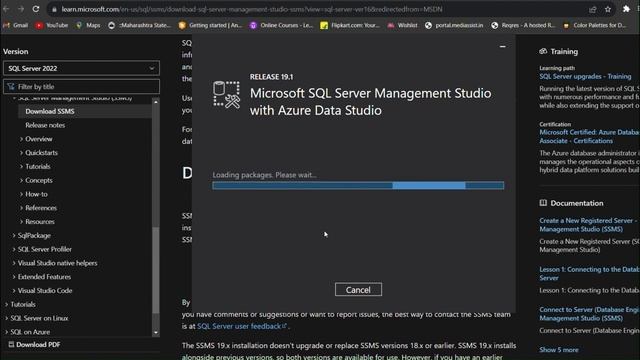Open SQL Server user feedback link
This screenshot has height=360, width=640.
click(x=242, y=326)
